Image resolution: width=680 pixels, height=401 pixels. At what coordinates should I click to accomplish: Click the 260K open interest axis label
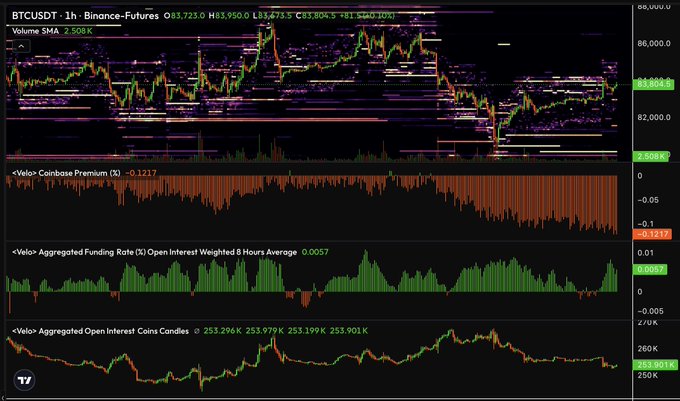[x=647, y=349]
